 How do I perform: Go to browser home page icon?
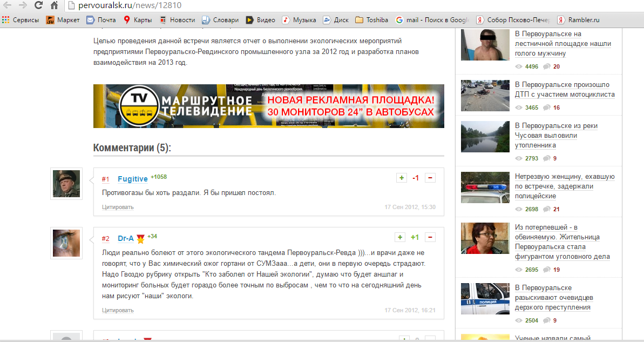pos(54,5)
